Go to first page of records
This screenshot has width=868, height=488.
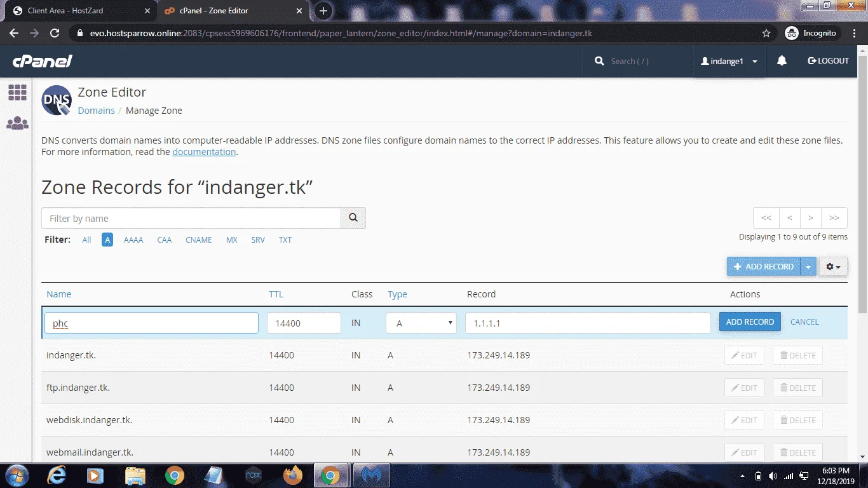pyautogui.click(x=766, y=218)
